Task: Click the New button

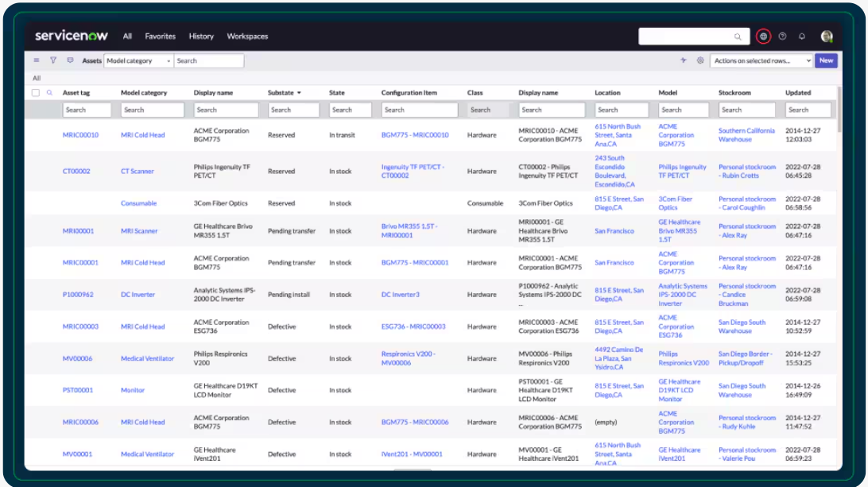Action: pos(826,61)
